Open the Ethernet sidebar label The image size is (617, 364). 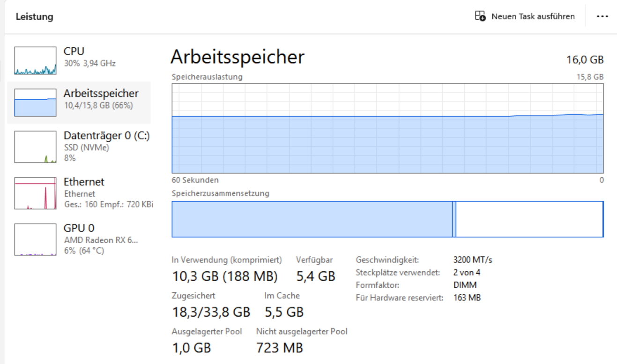coord(84,182)
